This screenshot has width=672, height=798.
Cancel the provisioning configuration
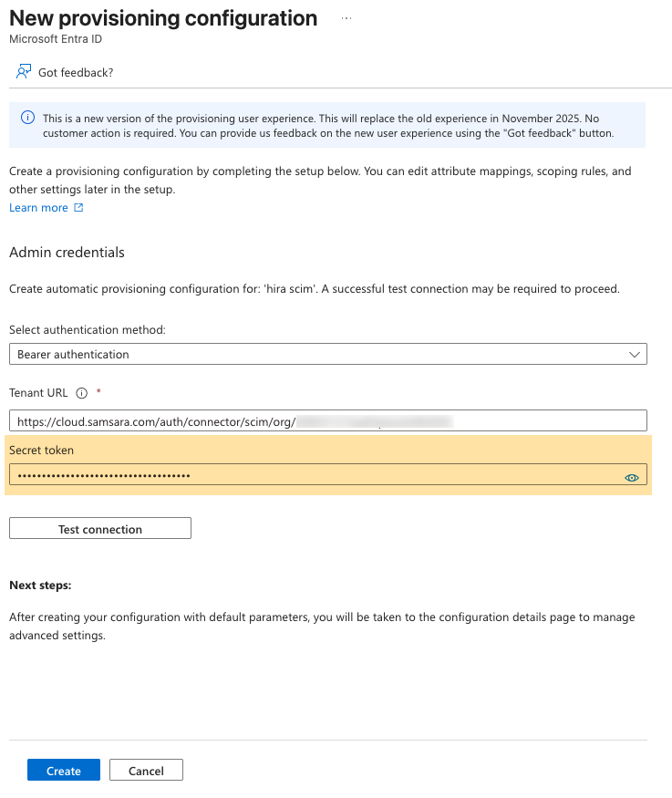[146, 771]
